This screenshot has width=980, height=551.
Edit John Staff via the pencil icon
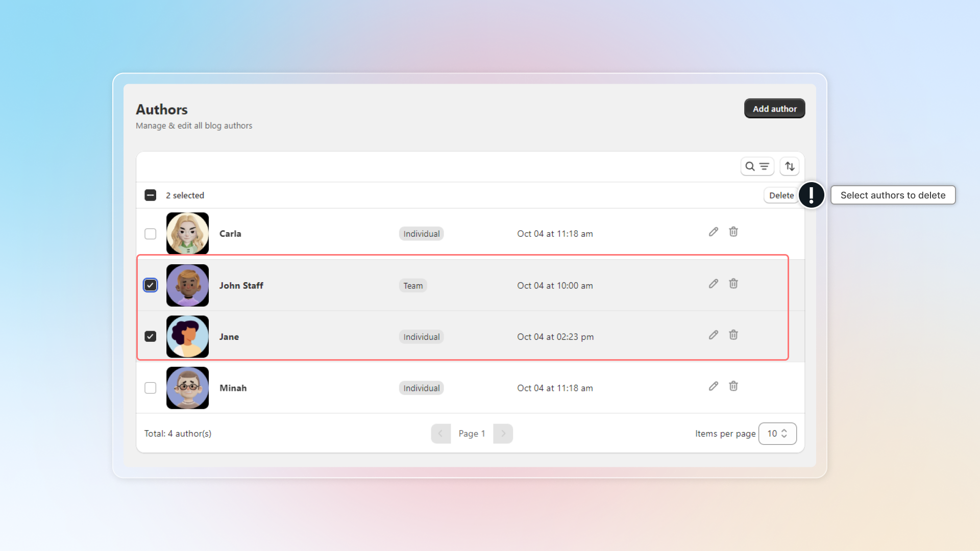click(713, 284)
